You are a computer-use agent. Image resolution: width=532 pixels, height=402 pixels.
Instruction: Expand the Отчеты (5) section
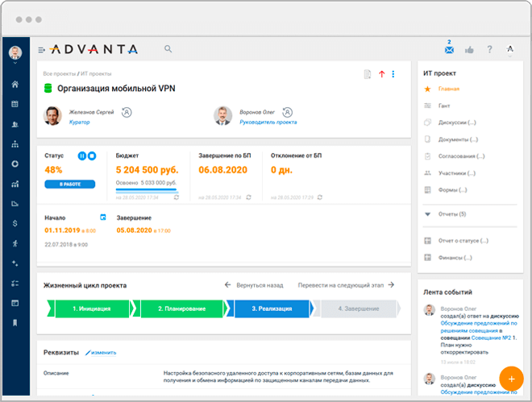tap(428, 214)
